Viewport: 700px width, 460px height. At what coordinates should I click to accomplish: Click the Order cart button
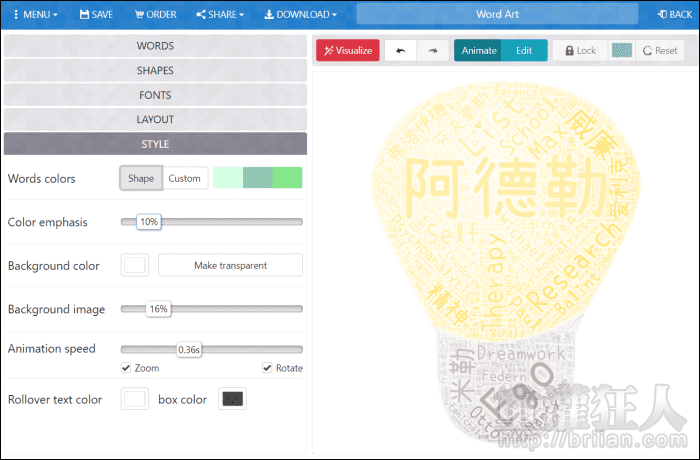tap(154, 15)
